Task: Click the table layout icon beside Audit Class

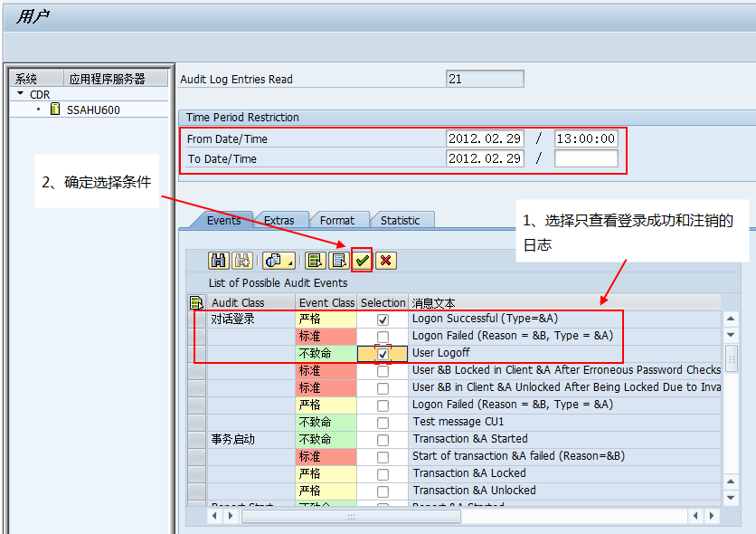Action: pyautogui.click(x=196, y=303)
